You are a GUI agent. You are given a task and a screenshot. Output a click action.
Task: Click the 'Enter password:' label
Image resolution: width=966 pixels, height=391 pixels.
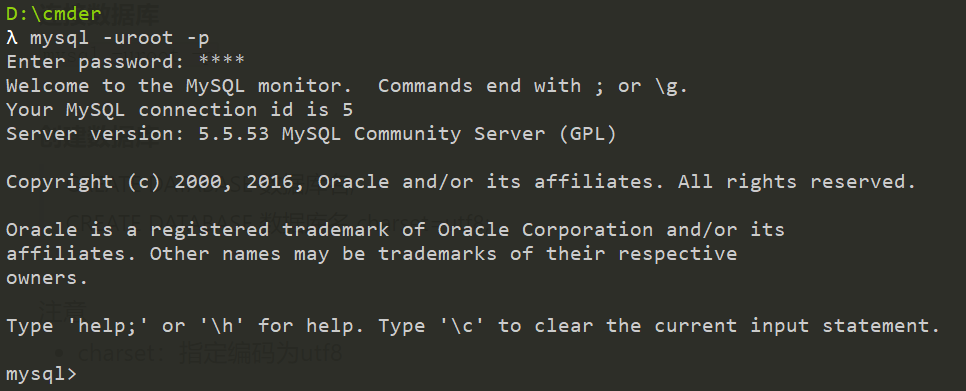click(97, 62)
